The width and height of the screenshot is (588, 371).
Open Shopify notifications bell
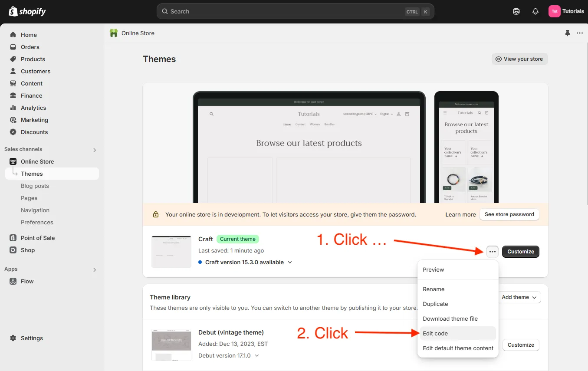535,11
